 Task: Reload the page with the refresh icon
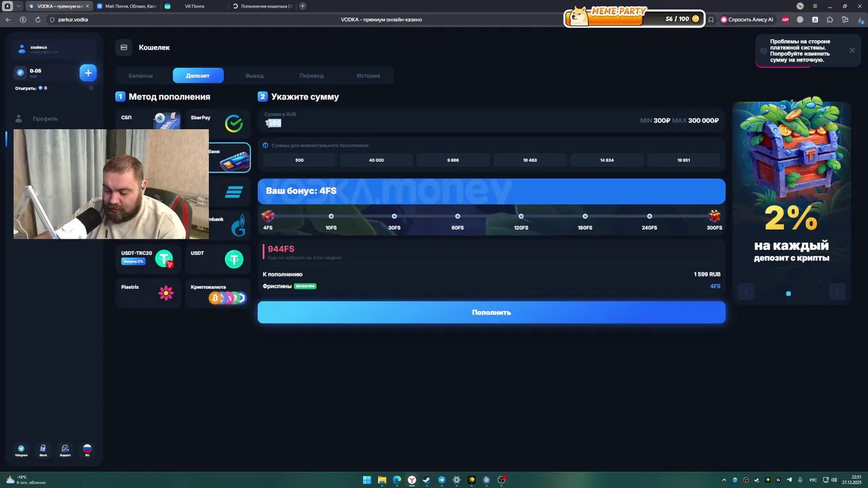tap(37, 20)
